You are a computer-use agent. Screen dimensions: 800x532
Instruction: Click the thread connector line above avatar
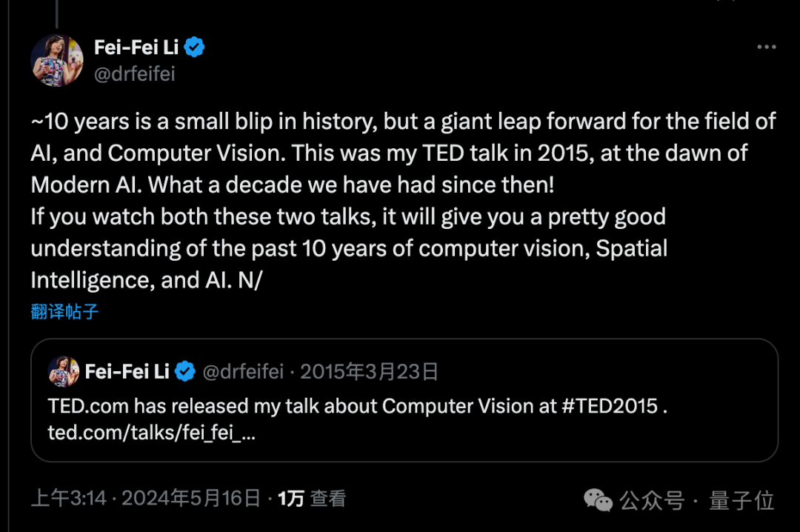click(x=56, y=14)
